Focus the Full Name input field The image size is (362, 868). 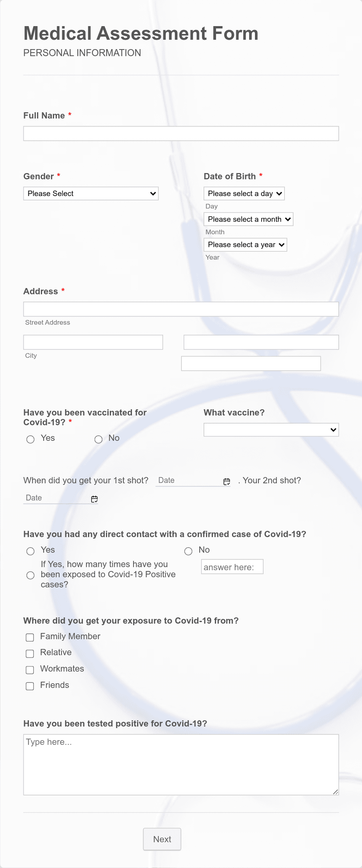181,133
